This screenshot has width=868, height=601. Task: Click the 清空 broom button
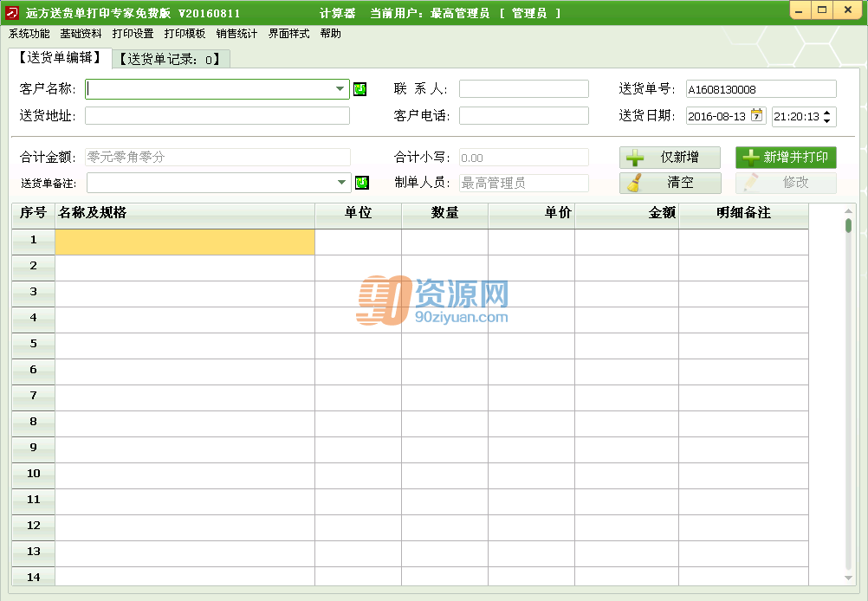pos(670,183)
